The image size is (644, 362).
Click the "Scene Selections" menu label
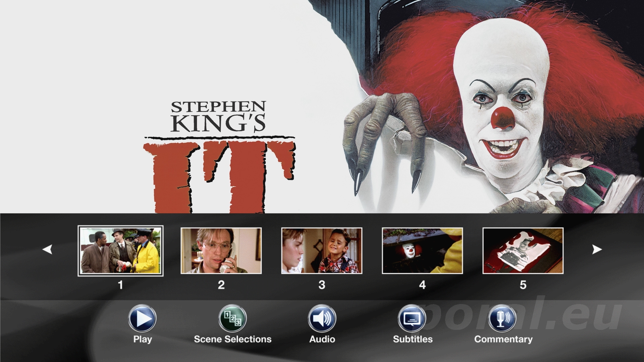(233, 339)
